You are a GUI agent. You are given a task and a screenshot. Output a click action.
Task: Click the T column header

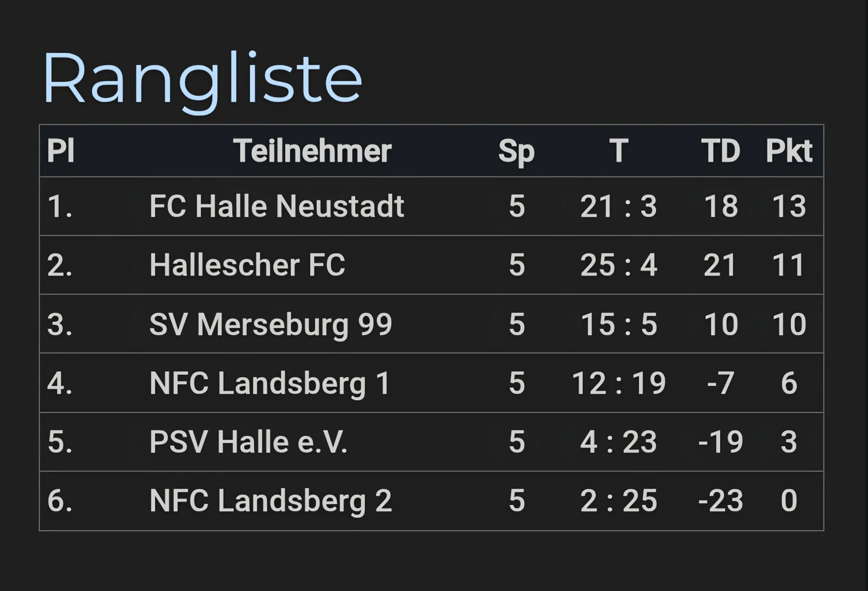(618, 151)
